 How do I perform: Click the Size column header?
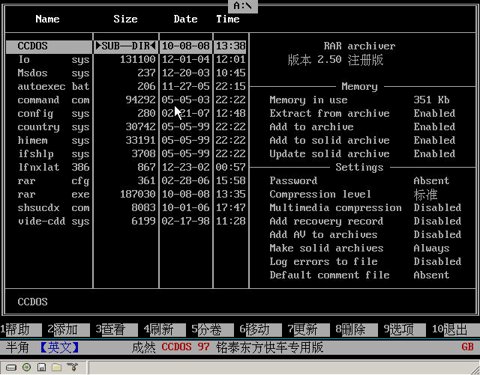click(125, 19)
